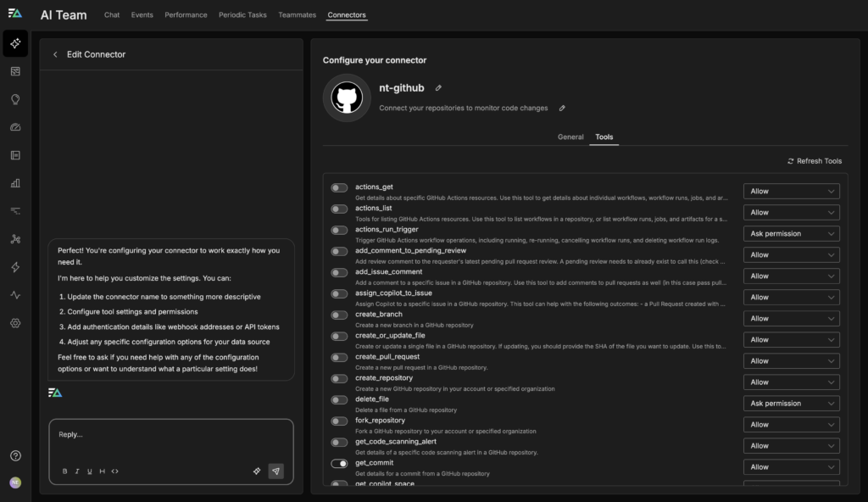Click the bold formatting icon in reply box
This screenshot has height=502, width=868.
(x=64, y=471)
